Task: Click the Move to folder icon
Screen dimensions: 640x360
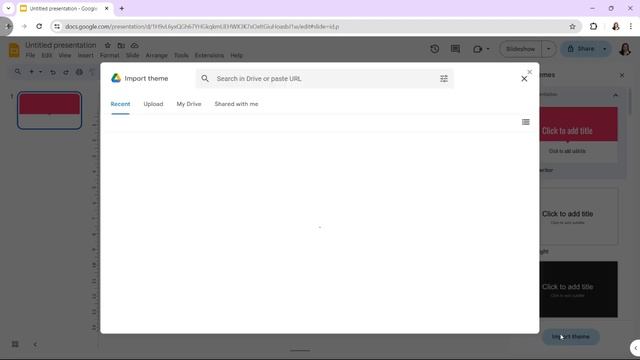Action: point(121,45)
